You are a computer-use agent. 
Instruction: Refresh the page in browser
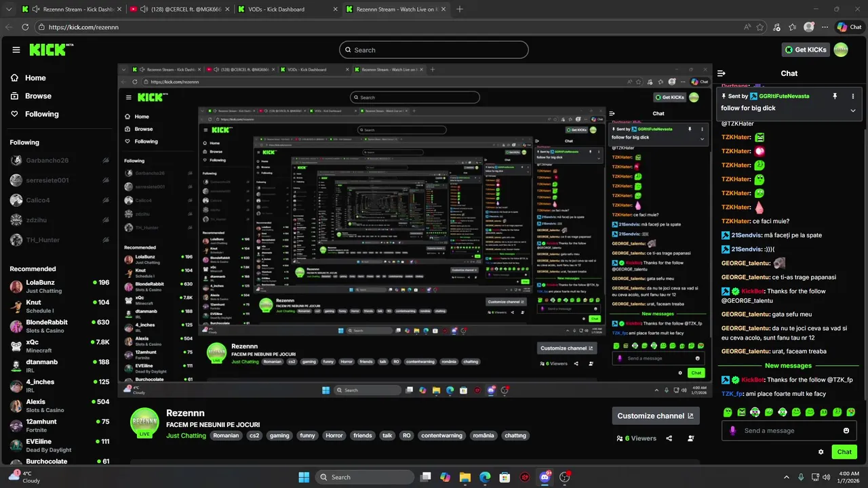pyautogui.click(x=25, y=27)
